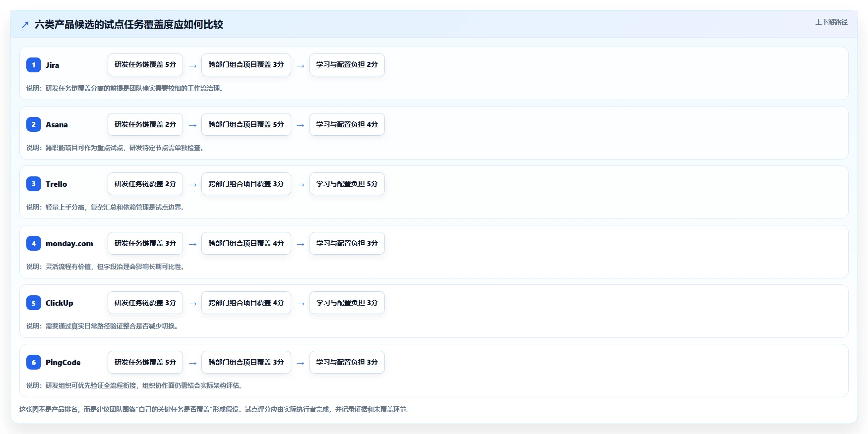The width and height of the screenshot is (868, 434).
Task: Select monday.com's 研发任务链覆盖 3分 chip
Action: pos(145,243)
